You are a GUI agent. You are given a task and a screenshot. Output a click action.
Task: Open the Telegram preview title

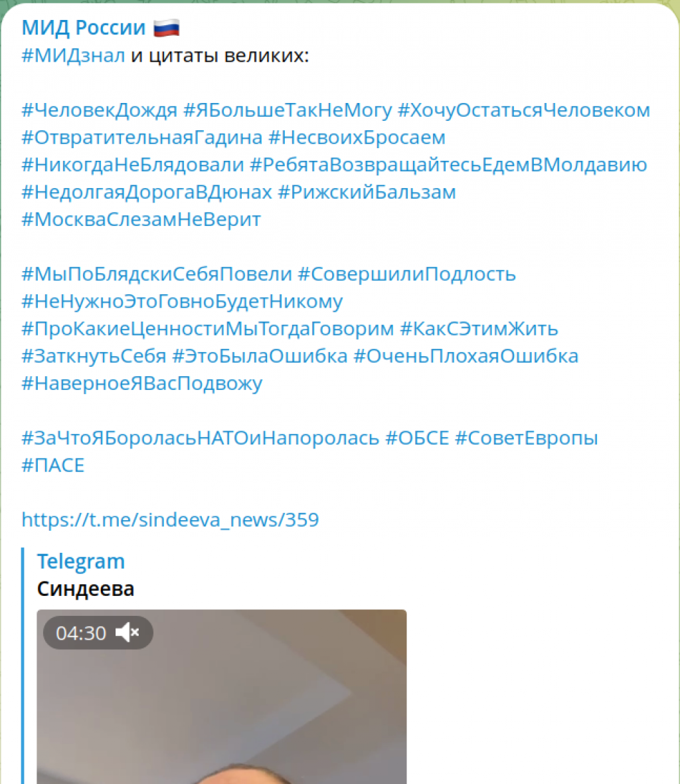click(81, 561)
